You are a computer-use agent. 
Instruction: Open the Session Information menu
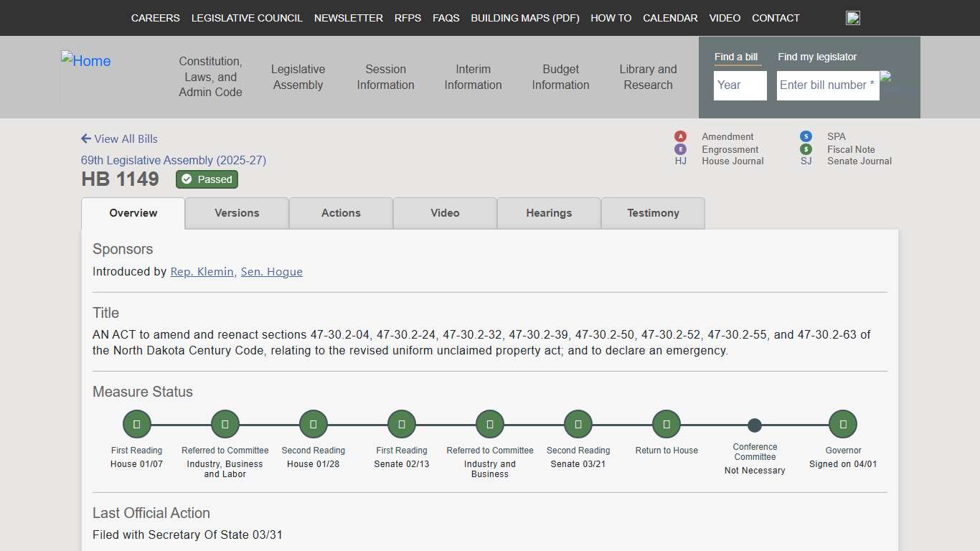(x=385, y=77)
